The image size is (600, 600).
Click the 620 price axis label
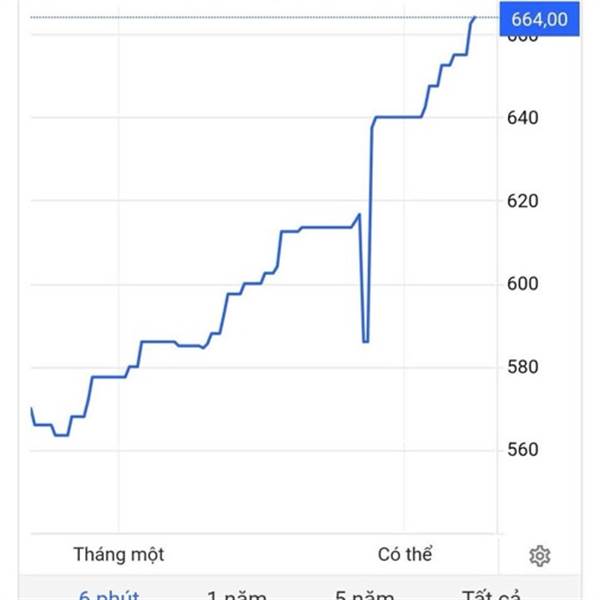(522, 201)
